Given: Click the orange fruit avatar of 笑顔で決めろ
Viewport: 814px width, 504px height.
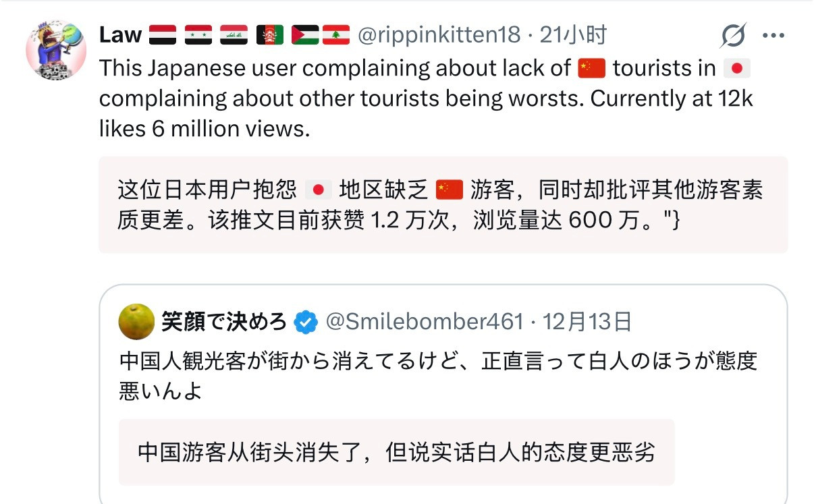Looking at the screenshot, I should click(x=136, y=323).
